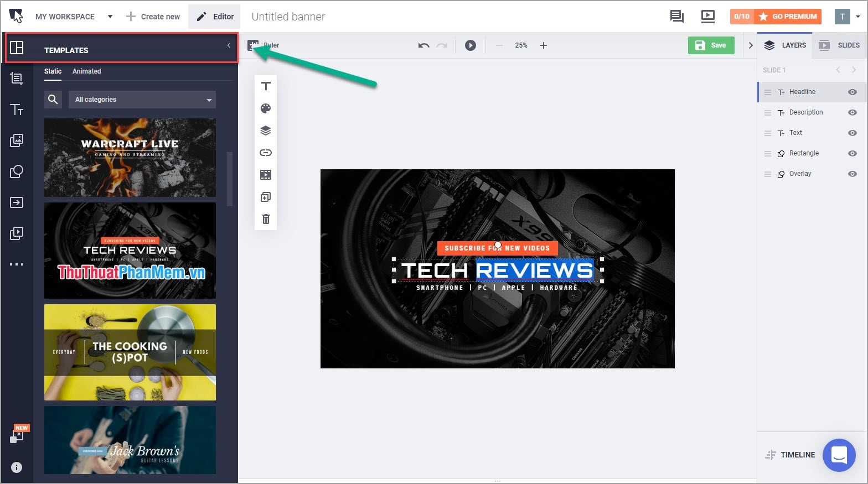Play the banner preview
868x484 pixels.
[471, 45]
